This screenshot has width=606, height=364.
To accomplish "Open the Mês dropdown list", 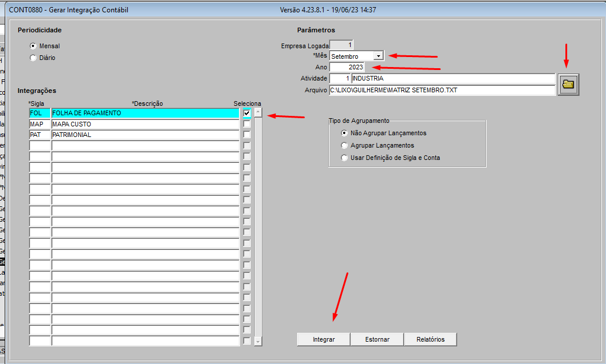I will (x=379, y=56).
